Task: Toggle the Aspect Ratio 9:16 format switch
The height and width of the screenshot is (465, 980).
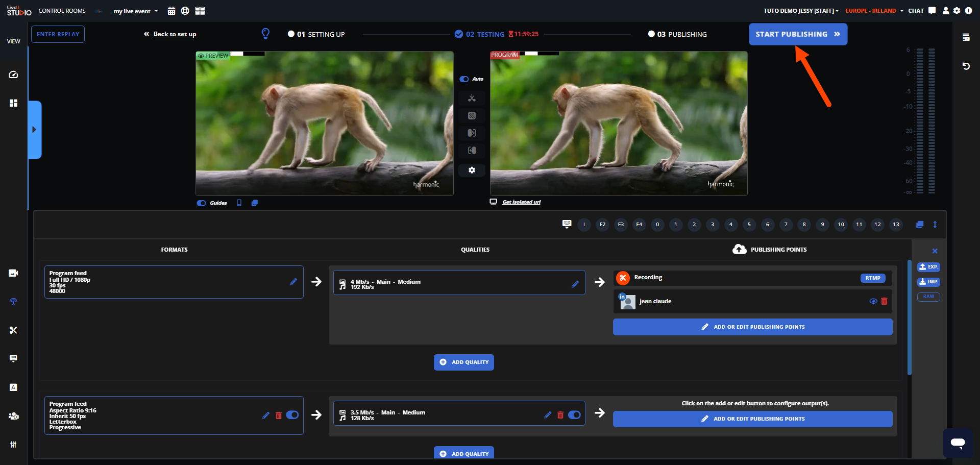Action: [x=292, y=415]
